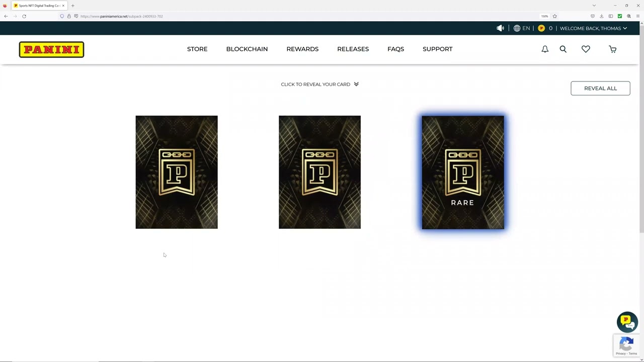The image size is (644, 362).
Task: Toggle the browser sidebar
Action: [x=610, y=16]
